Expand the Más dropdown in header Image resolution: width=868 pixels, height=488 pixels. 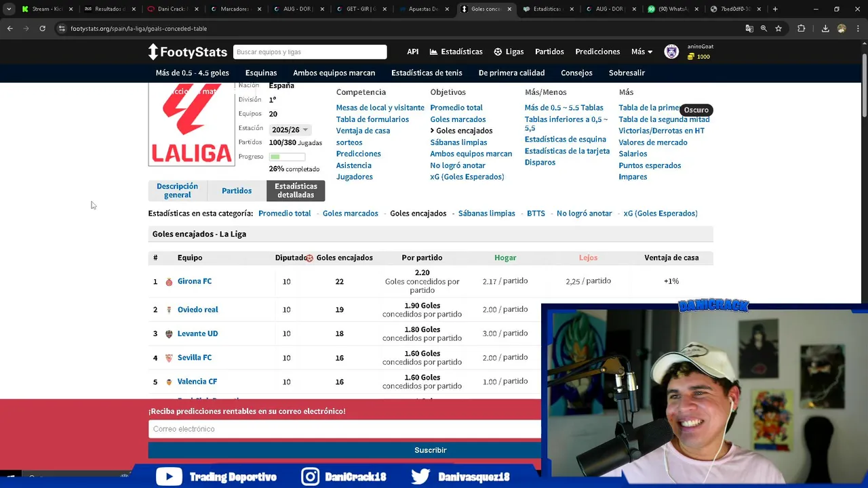pyautogui.click(x=642, y=52)
